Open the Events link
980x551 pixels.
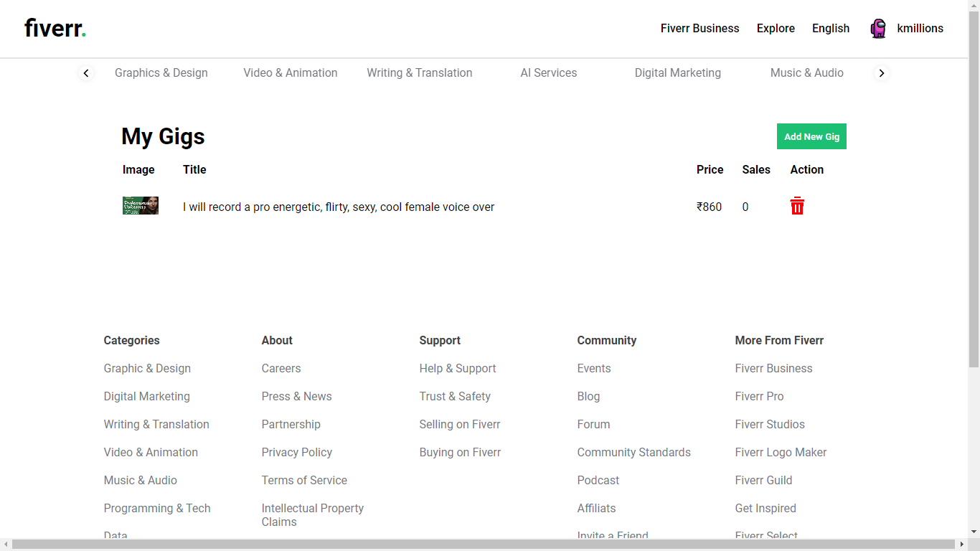click(x=594, y=368)
